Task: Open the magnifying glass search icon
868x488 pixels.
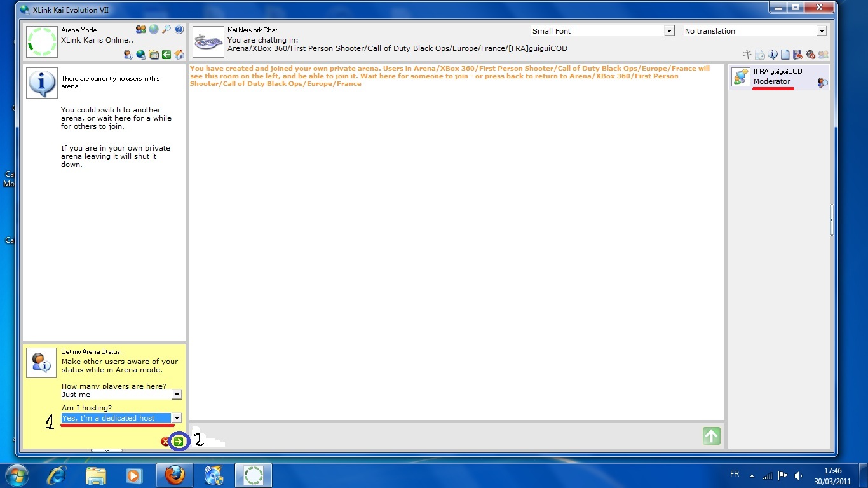Action: 166,29
